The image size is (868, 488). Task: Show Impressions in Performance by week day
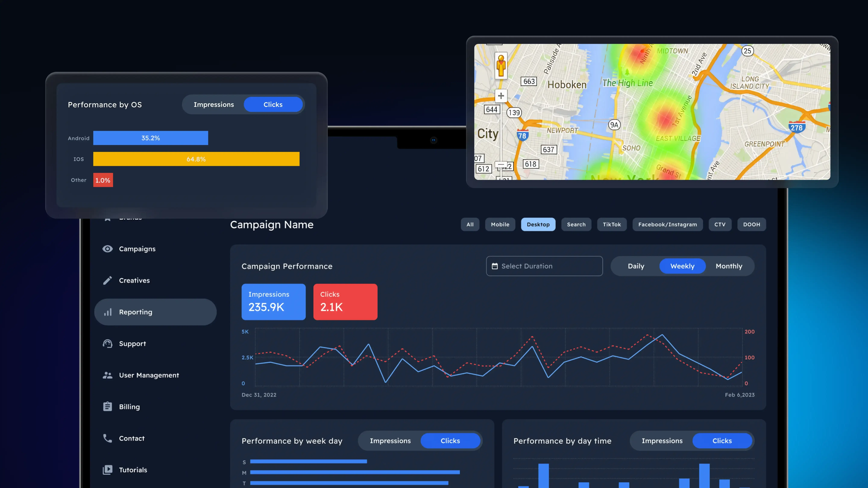point(390,441)
